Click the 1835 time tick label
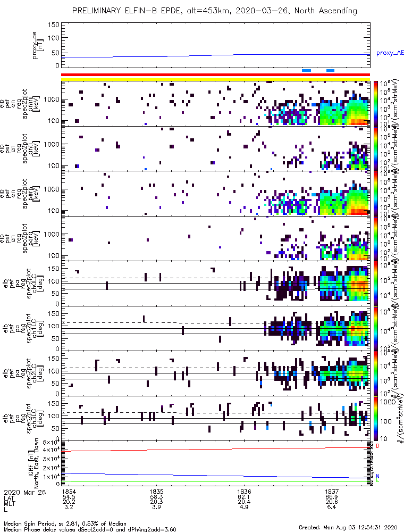412x532 pixels. click(156, 492)
